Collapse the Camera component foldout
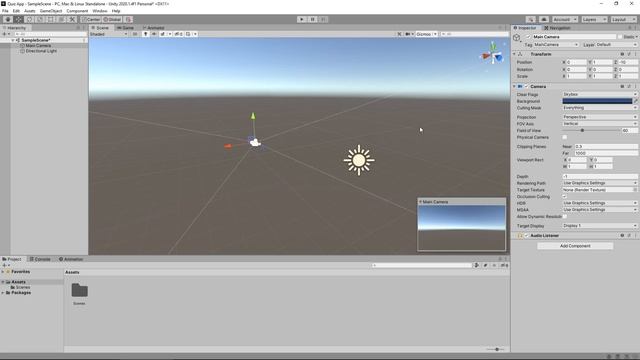This screenshot has width=640, height=360. [514, 87]
